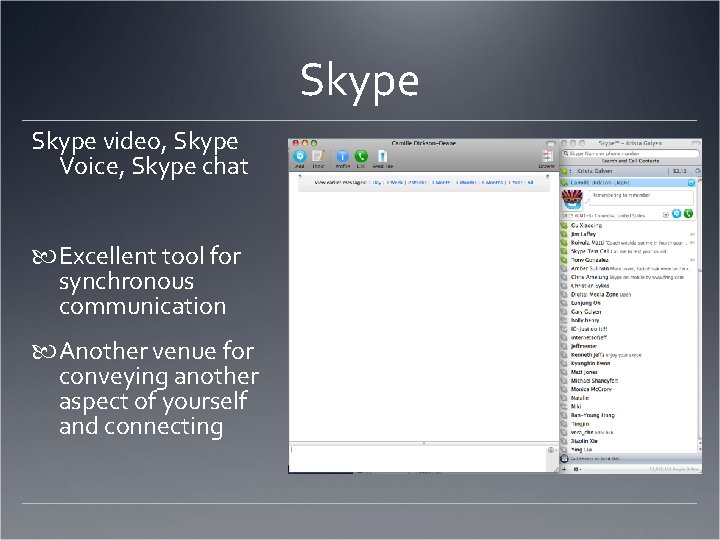The width and height of the screenshot is (720, 540).
Task: Select the Skype Test Call contact
Action: click(x=628, y=252)
